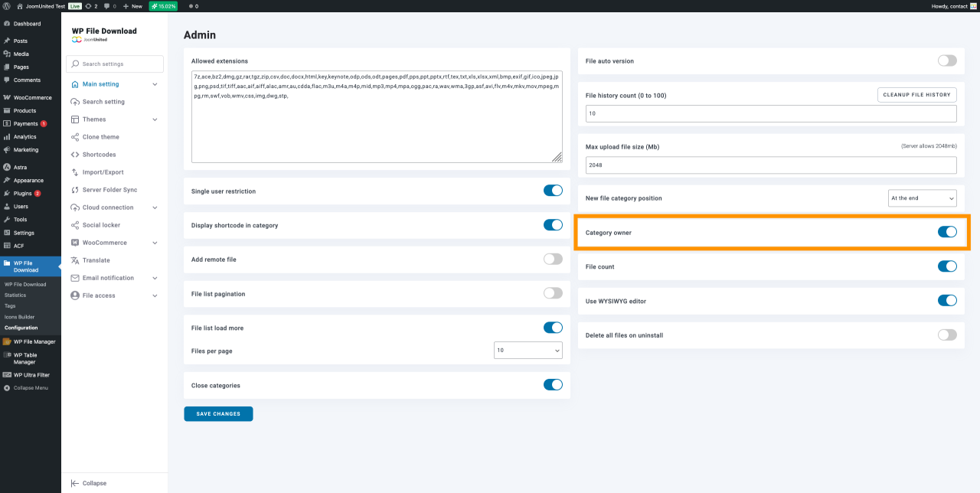Click the WordPress logo in admin bar
Screen dimensions: 980x493
(7, 5)
